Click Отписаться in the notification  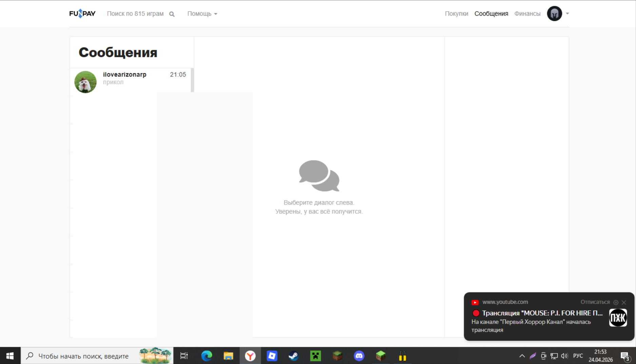(x=595, y=302)
